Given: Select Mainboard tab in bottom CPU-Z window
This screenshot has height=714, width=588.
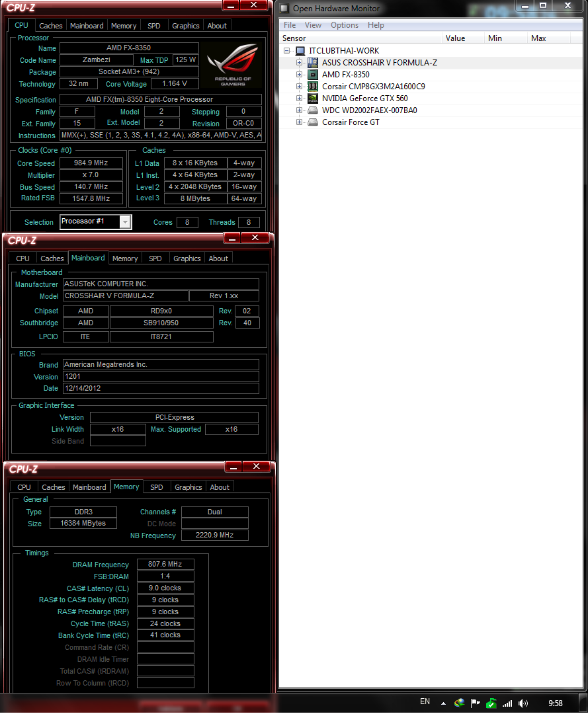Looking at the screenshot, I should pos(89,487).
